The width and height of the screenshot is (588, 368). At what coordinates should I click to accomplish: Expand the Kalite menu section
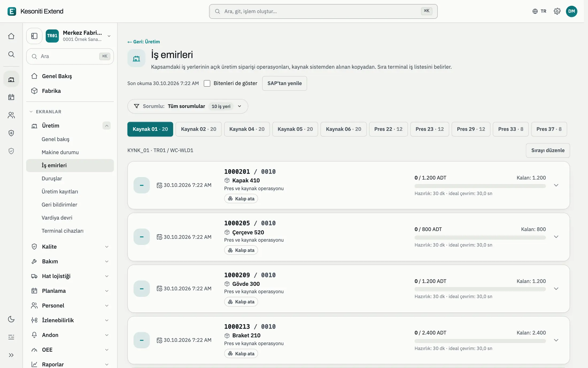pos(70,246)
